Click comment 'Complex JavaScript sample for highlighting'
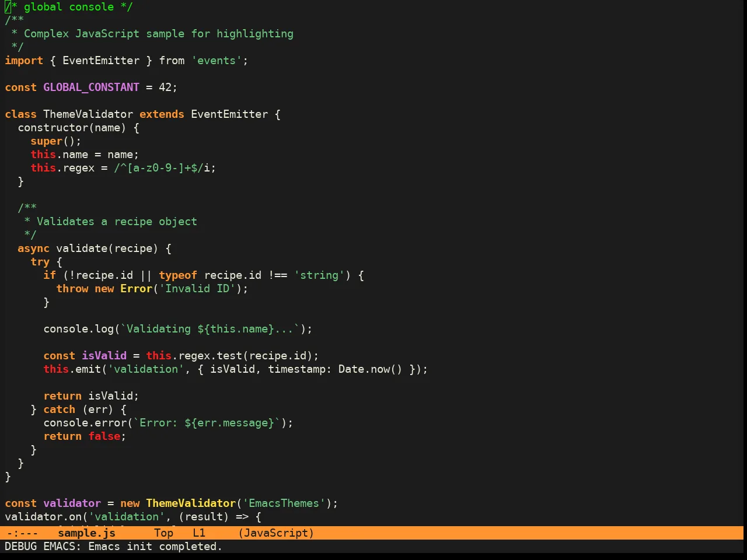Screen dimensions: 747x560 tap(159, 34)
